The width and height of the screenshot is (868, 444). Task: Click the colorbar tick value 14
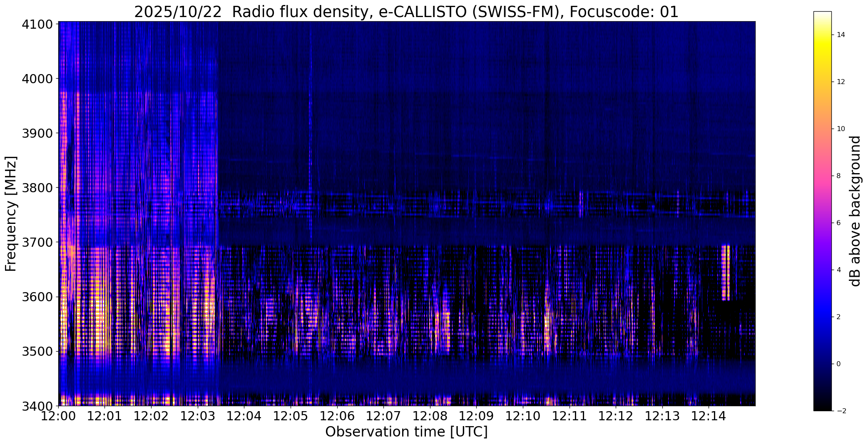click(841, 35)
